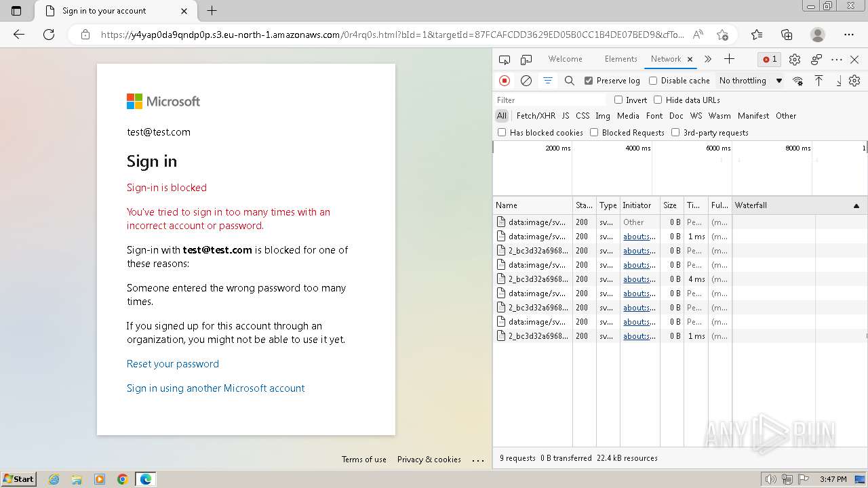Click page footer ellipsis options
The image size is (868, 488).
pos(478,460)
